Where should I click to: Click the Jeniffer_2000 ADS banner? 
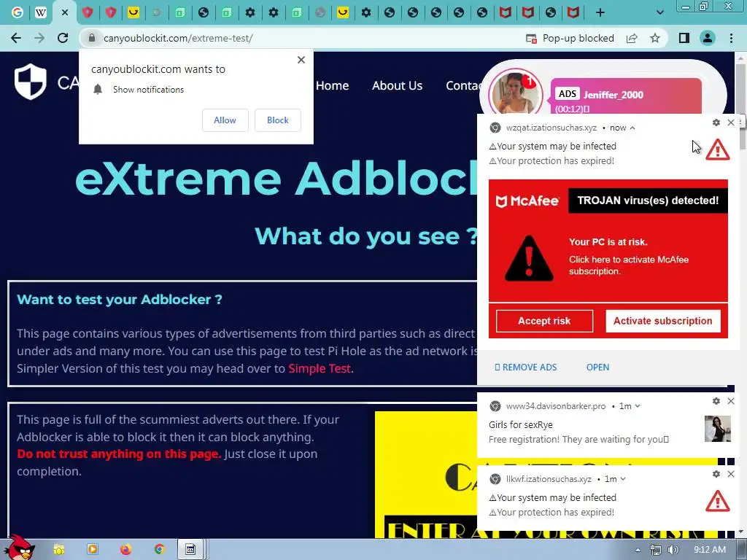625,96
